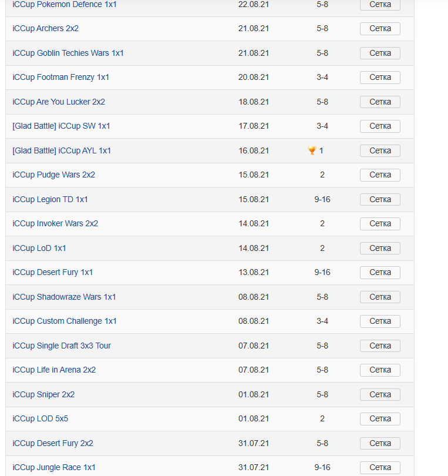Click Сетка button for iCCup LoD 1x1
The width and height of the screenshot is (448, 476).
(380, 248)
